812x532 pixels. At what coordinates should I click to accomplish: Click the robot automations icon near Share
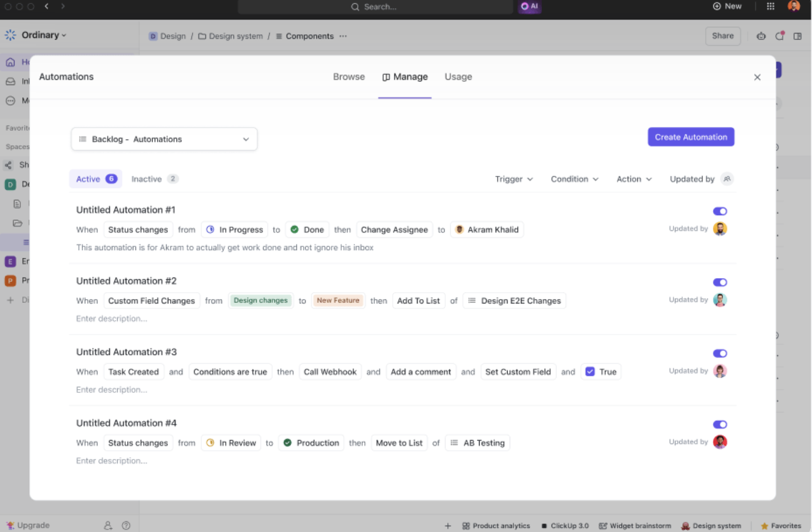(x=761, y=36)
